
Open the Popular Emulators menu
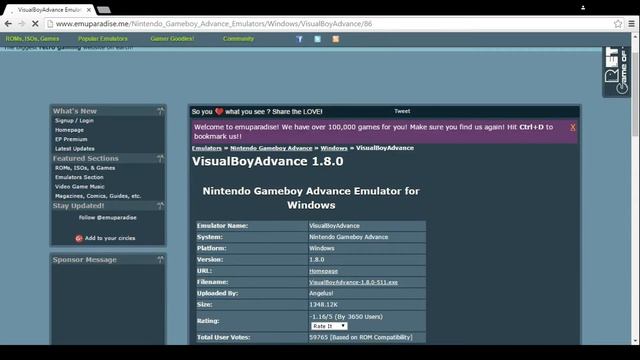coord(103,39)
